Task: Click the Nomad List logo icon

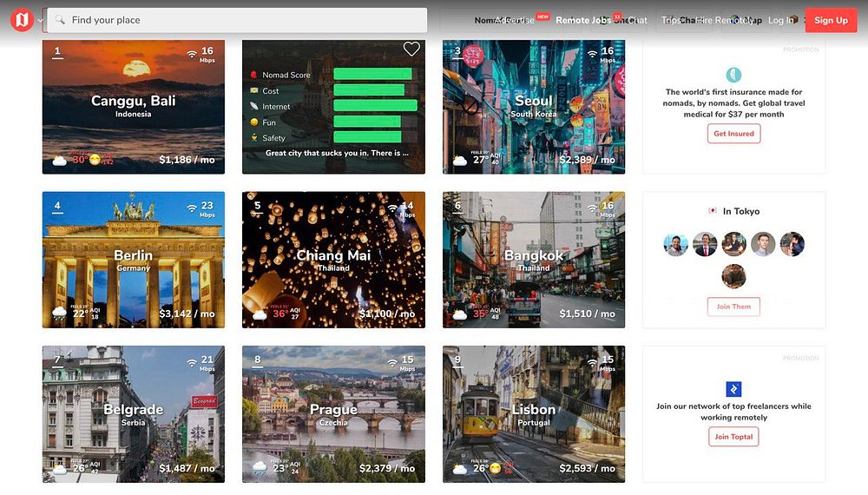Action: click(x=22, y=21)
